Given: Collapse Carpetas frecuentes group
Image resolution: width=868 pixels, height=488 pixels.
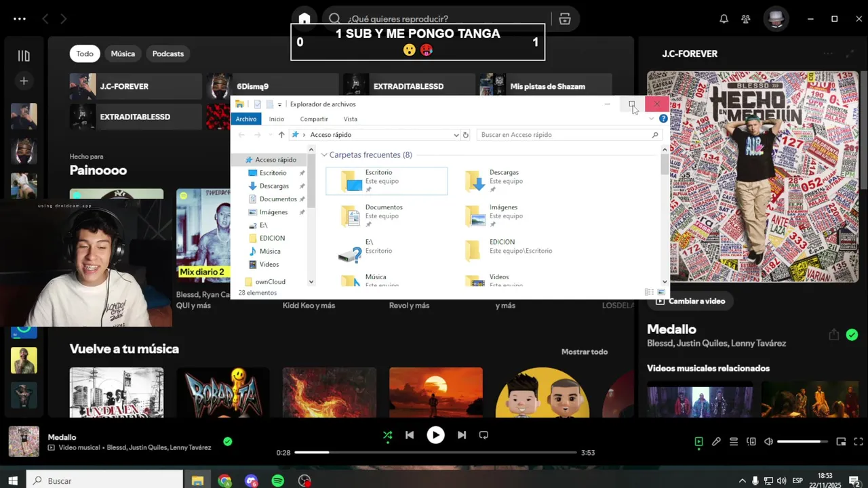Looking at the screenshot, I should [324, 155].
